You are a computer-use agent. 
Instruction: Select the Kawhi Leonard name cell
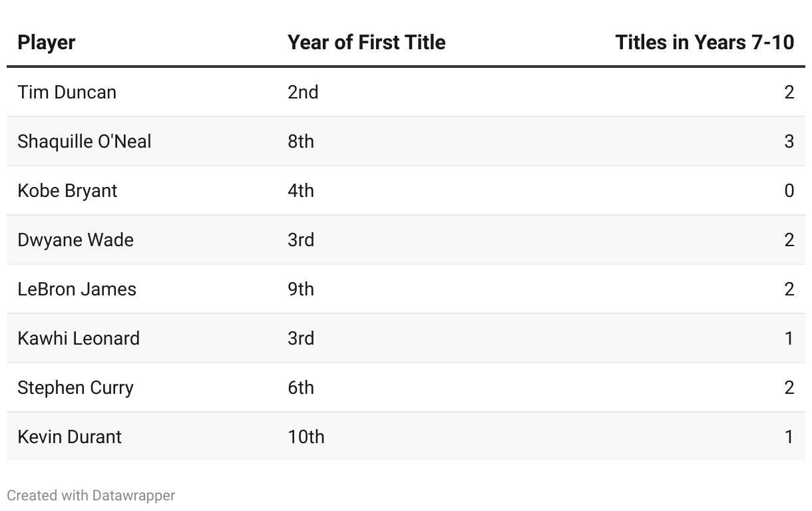point(79,338)
